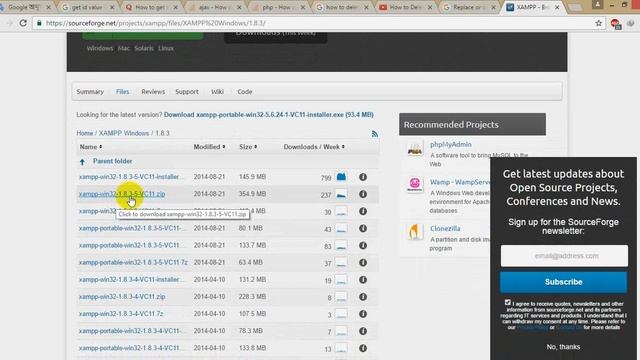The width and height of the screenshot is (640, 360).
Task: Open download stats chart for 43 row
Action: 341,229
